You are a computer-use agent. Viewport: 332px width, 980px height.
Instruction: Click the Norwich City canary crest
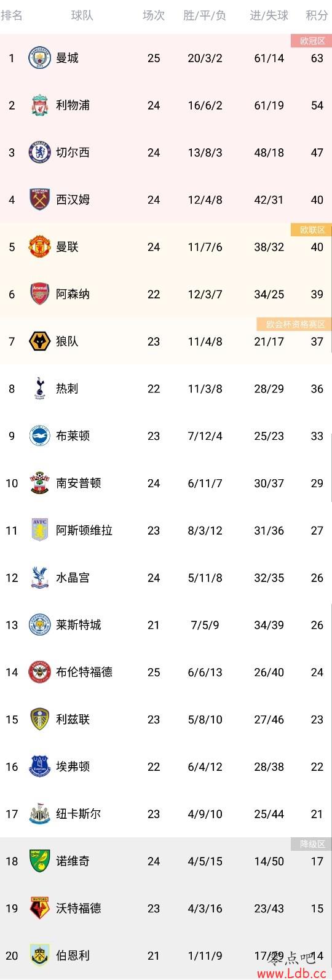[40, 861]
